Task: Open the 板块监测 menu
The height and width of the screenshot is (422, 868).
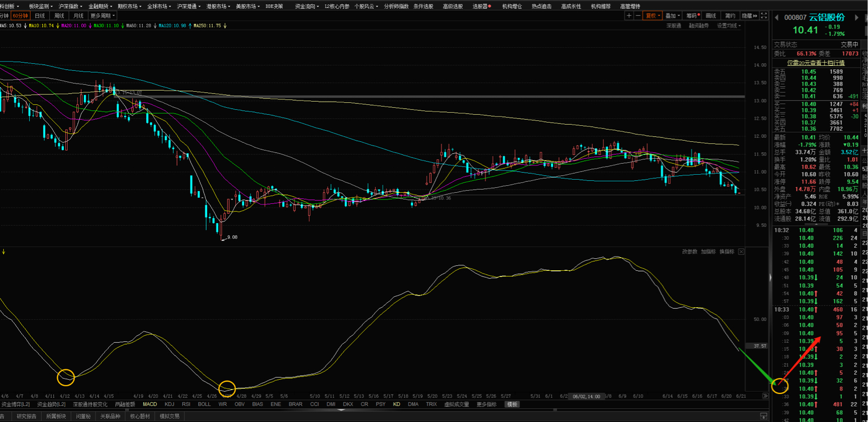Action: pos(41,6)
